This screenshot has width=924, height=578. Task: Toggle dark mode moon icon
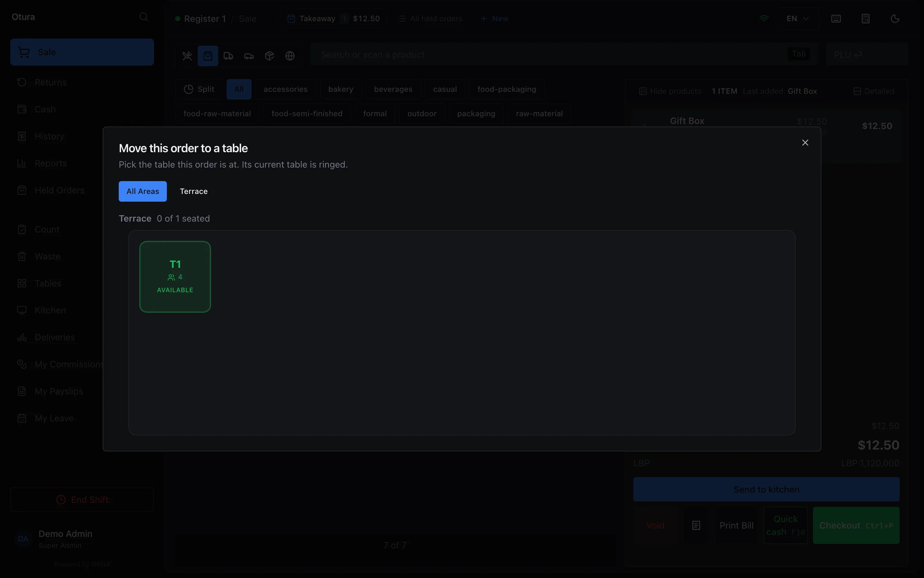point(895,19)
